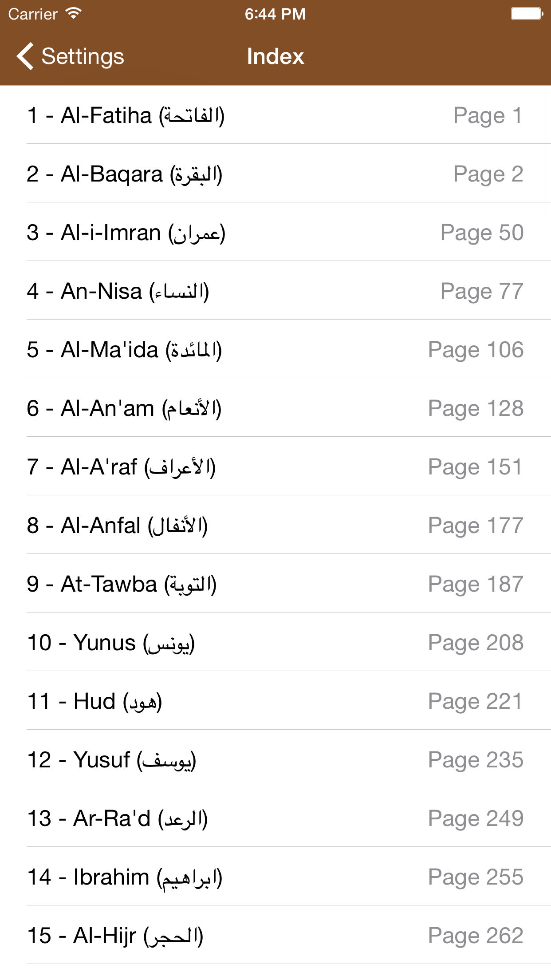Open surah 8 Al-Anfal
The width and height of the screenshot is (551, 980).
(x=117, y=526)
